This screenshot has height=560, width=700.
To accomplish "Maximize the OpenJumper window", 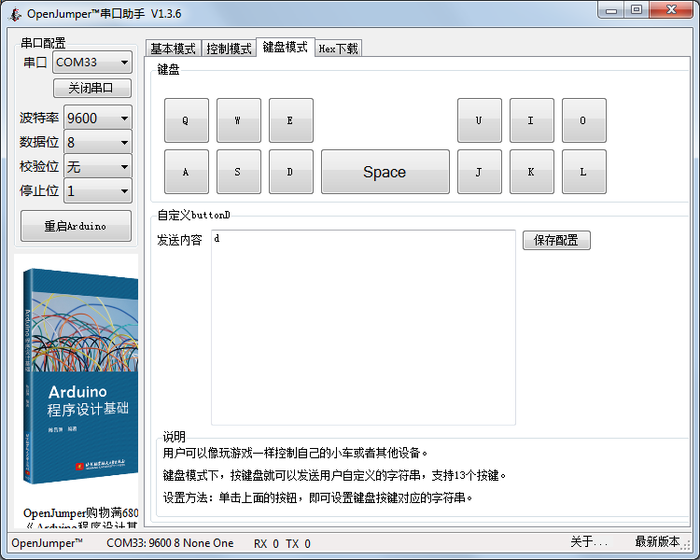I will tap(636, 10).
